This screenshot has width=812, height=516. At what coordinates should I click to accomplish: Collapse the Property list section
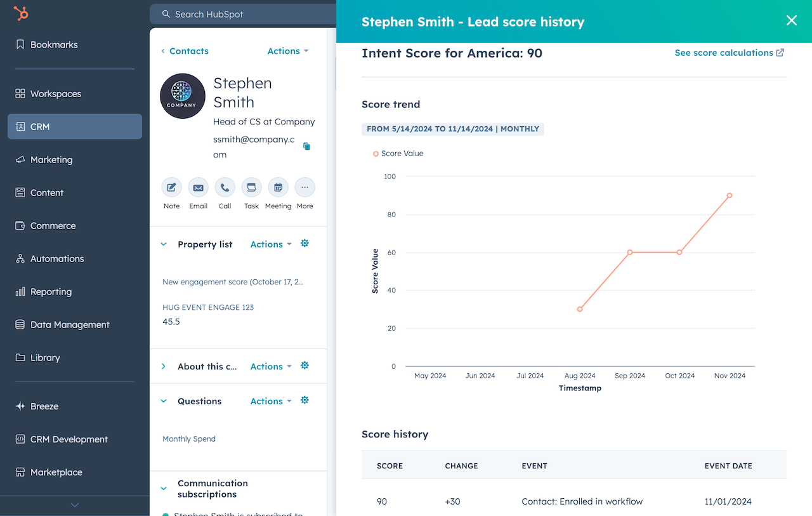(164, 244)
